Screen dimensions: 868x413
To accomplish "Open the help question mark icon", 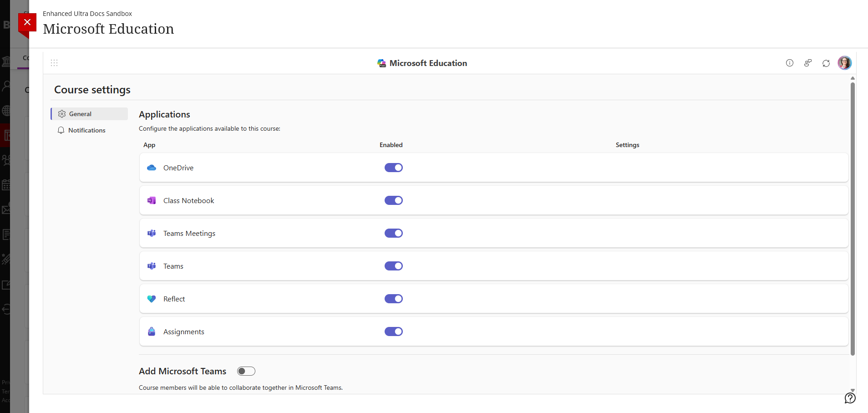I will [x=850, y=398].
